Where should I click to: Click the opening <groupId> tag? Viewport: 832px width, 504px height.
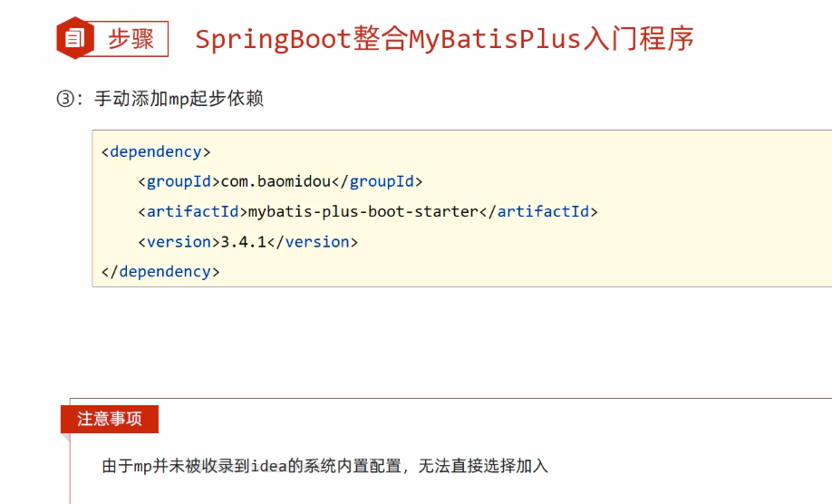click(179, 181)
